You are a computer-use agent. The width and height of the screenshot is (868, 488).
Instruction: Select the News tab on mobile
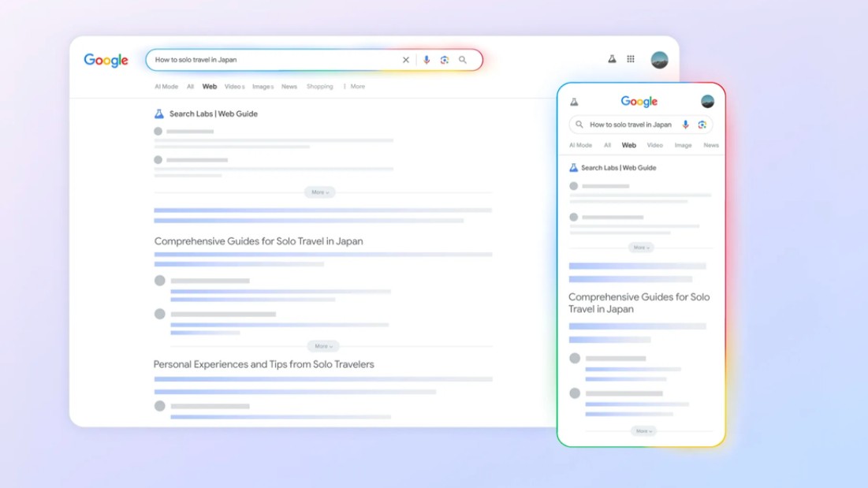(711, 145)
